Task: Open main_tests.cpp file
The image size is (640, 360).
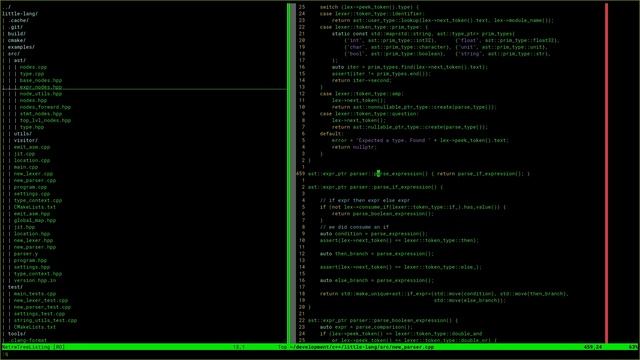Action: click(35, 294)
